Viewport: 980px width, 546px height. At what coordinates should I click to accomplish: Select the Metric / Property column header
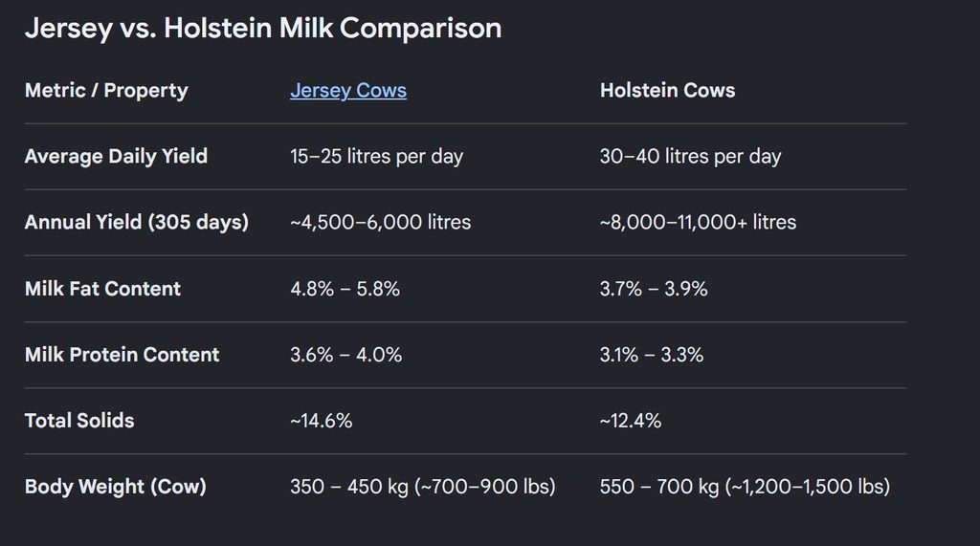(x=106, y=91)
